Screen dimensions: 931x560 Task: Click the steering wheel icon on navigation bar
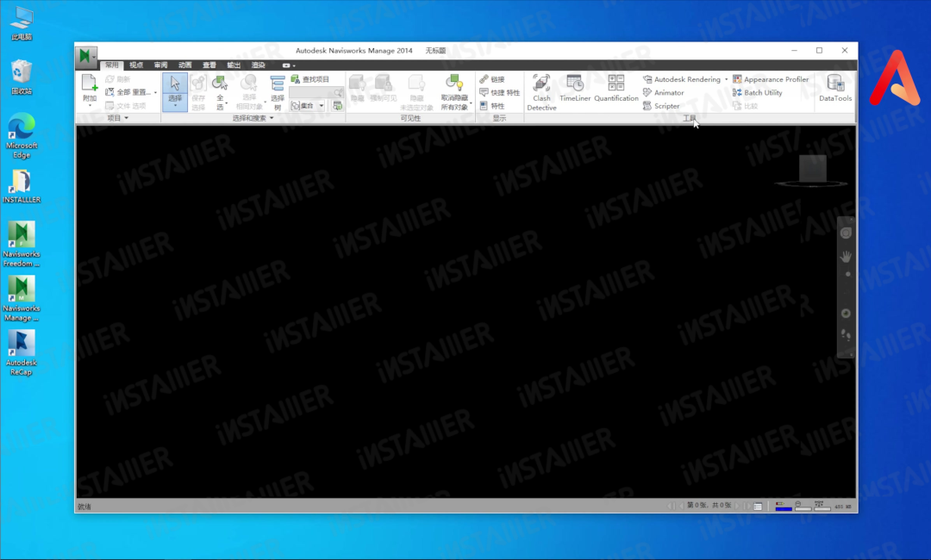pos(846,233)
